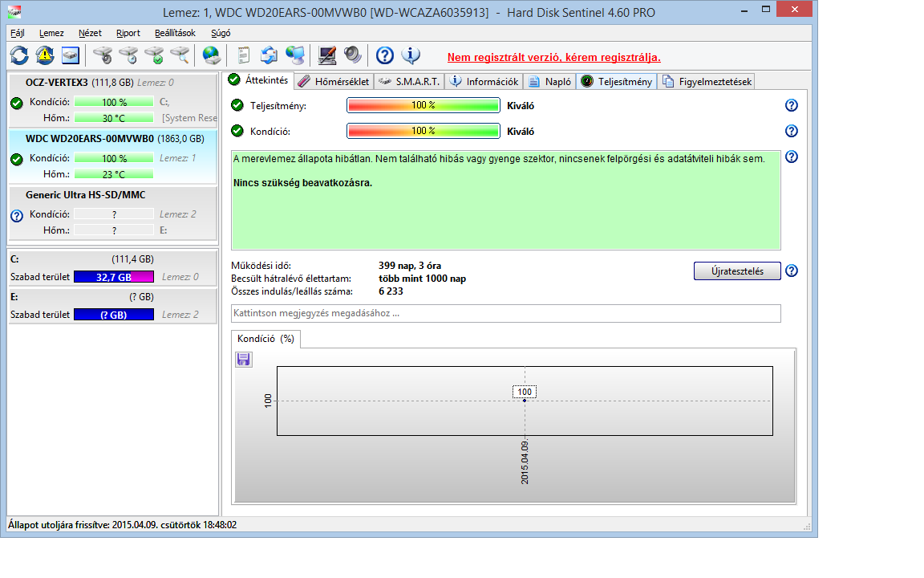
Task: Click OCZ-VERTEX3 temperature 30 °C bar
Action: [114, 118]
